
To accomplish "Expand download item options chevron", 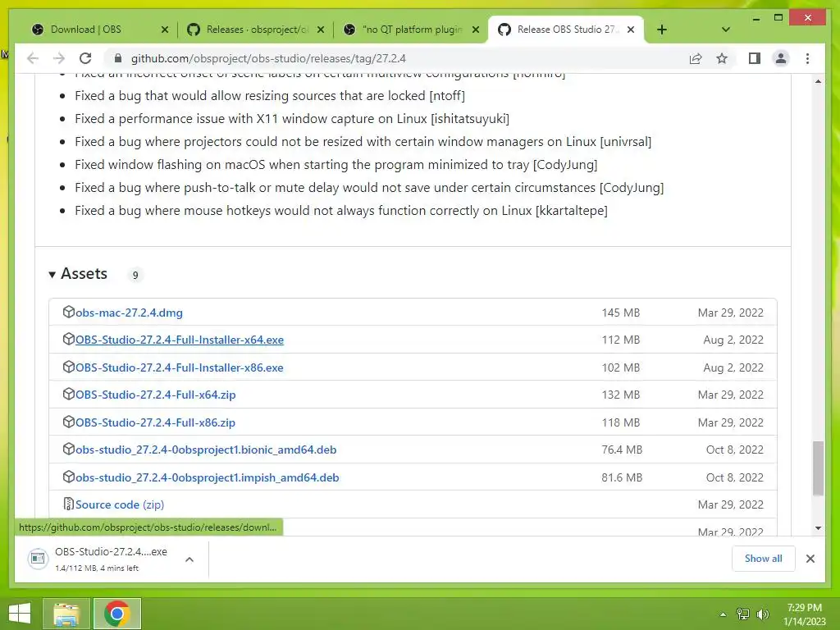I will point(189,559).
